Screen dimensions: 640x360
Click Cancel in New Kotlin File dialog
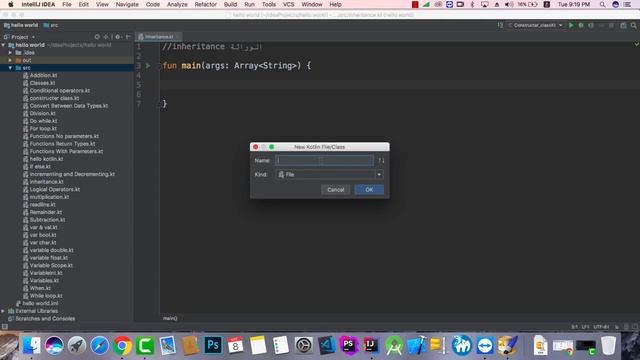click(336, 189)
